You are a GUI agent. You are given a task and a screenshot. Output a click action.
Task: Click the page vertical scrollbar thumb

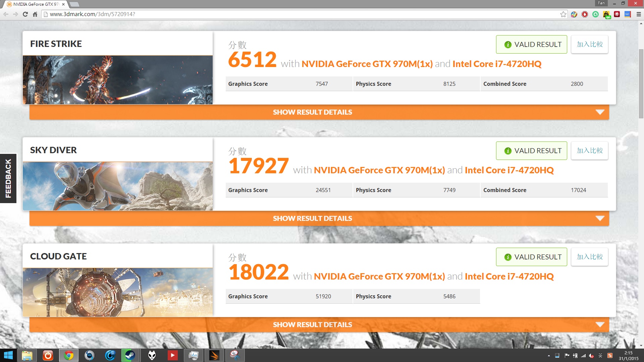641,84
